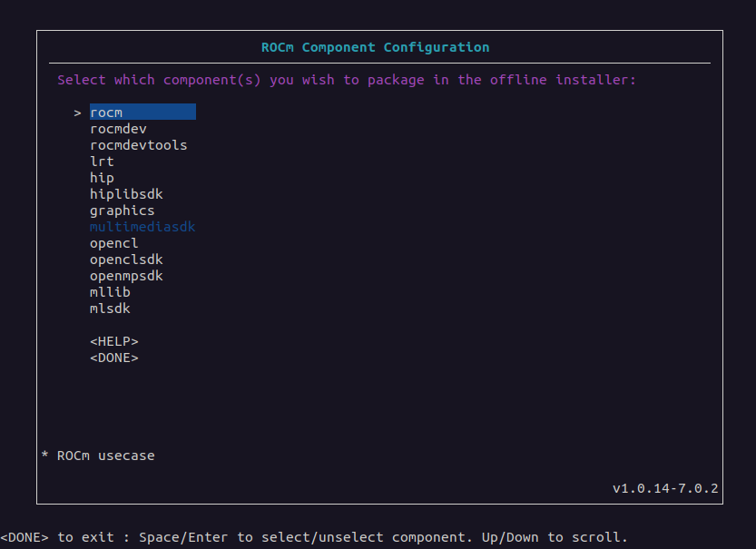Screen dimensions: 756x549
Task: Choose the graphics component
Action: point(122,211)
